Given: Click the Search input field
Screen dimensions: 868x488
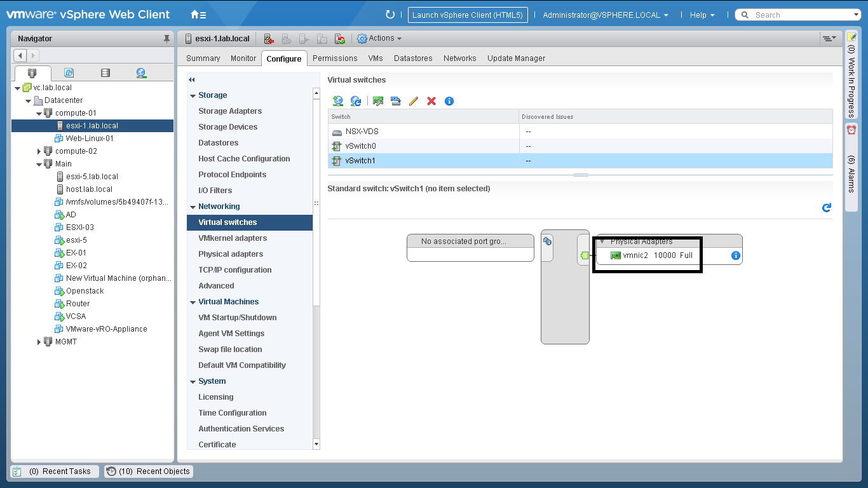Looking at the screenshot, I should tap(804, 15).
